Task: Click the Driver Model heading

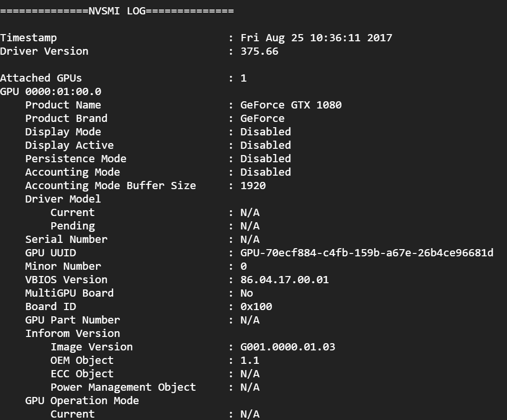Action: [x=63, y=199]
